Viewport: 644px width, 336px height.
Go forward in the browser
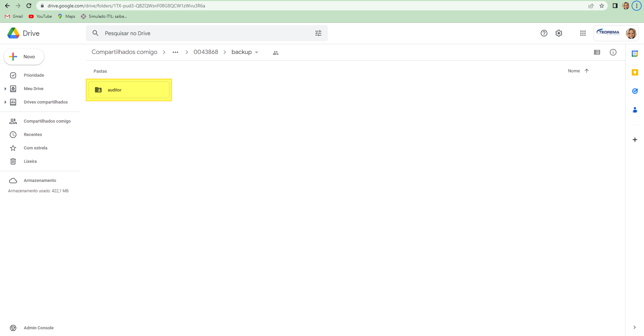[x=18, y=6]
